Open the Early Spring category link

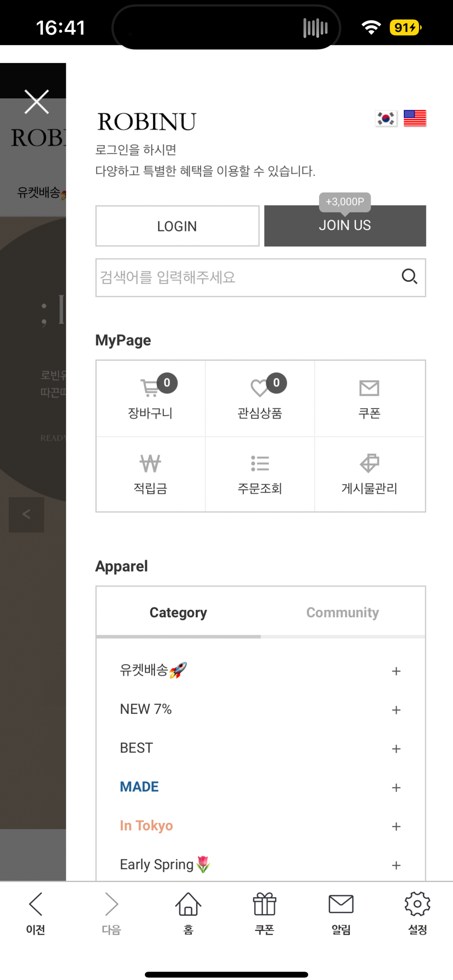point(165,864)
